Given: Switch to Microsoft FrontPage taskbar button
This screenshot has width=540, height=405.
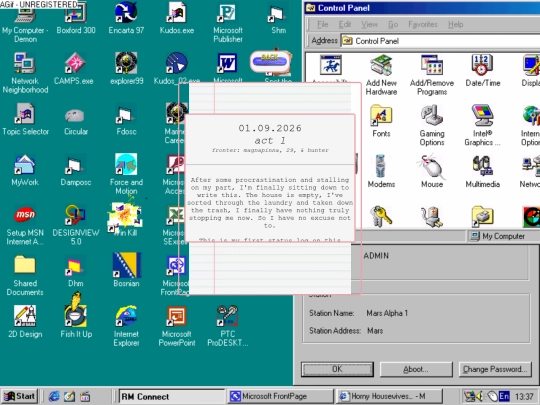Looking at the screenshot, I should pyautogui.click(x=280, y=396).
